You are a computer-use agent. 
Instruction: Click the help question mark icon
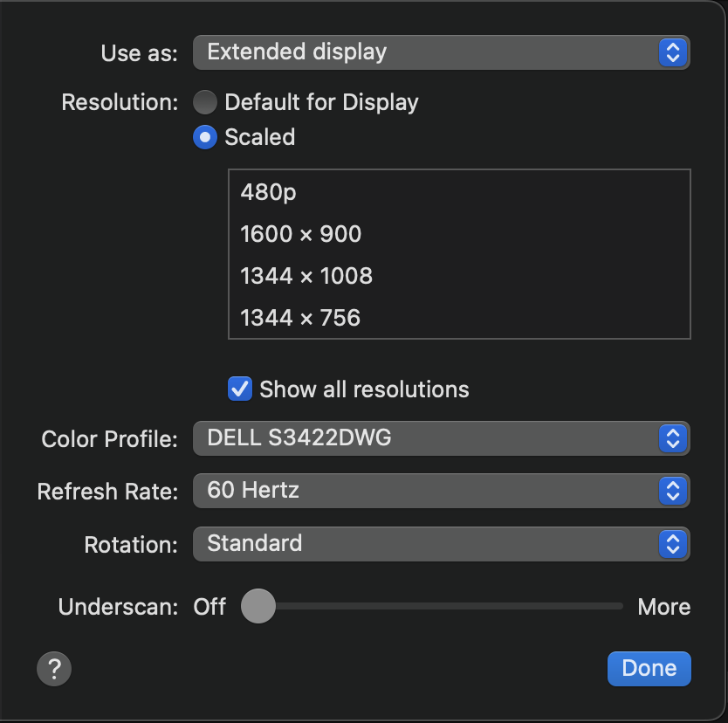(x=54, y=670)
